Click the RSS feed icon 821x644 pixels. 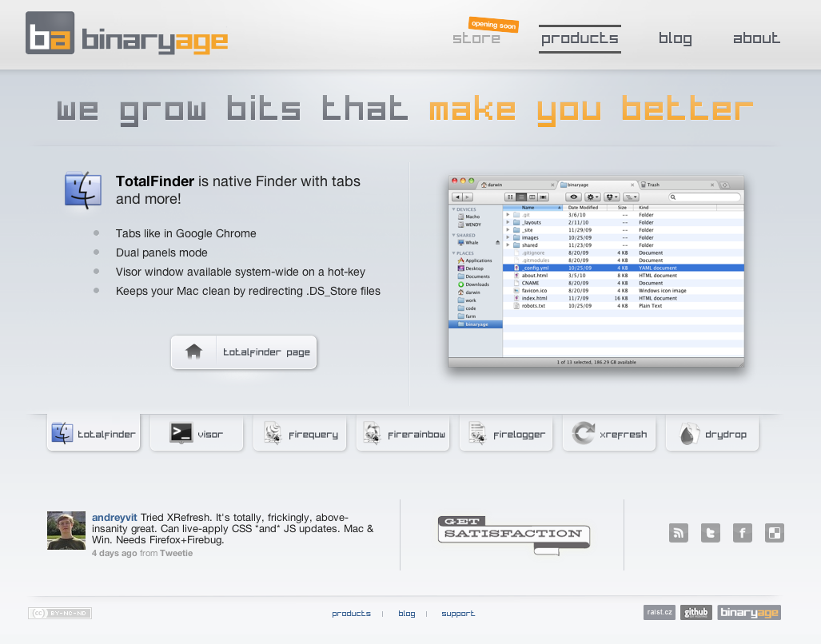pyautogui.click(x=679, y=533)
